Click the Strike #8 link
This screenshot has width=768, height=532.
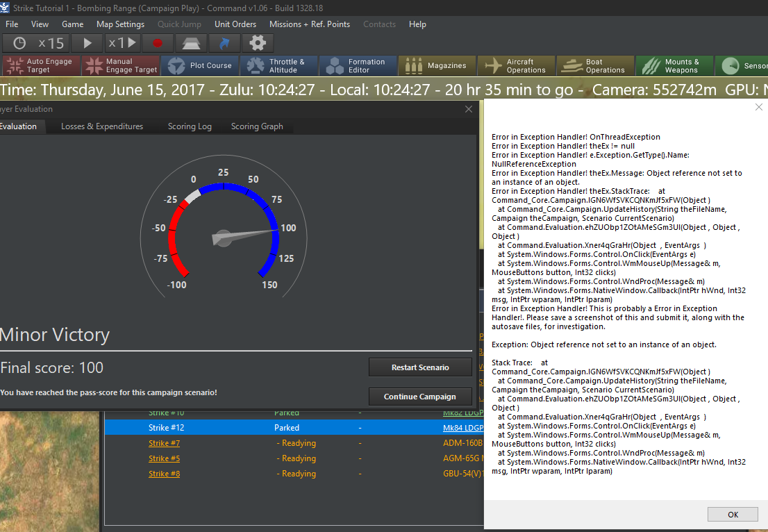point(164,474)
